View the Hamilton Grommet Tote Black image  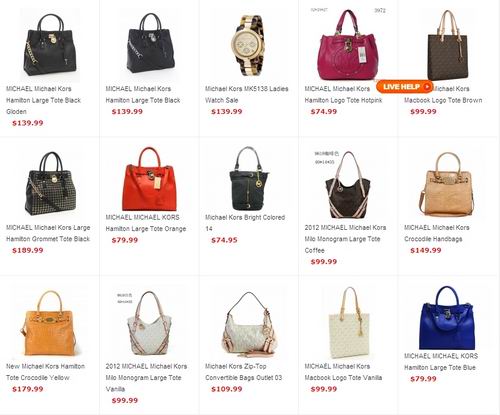50,184
